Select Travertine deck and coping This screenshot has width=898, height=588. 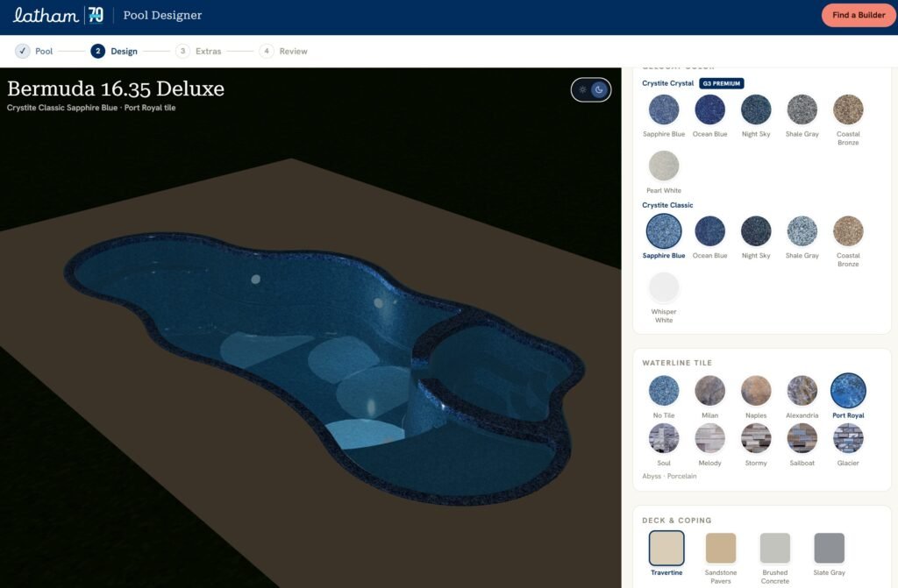point(666,548)
